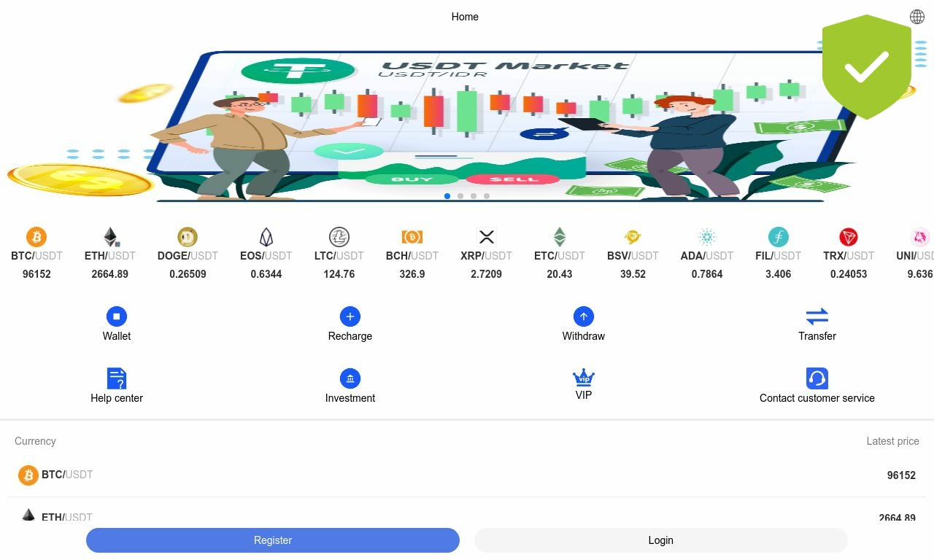Select the TRON TRX icon

click(x=849, y=237)
